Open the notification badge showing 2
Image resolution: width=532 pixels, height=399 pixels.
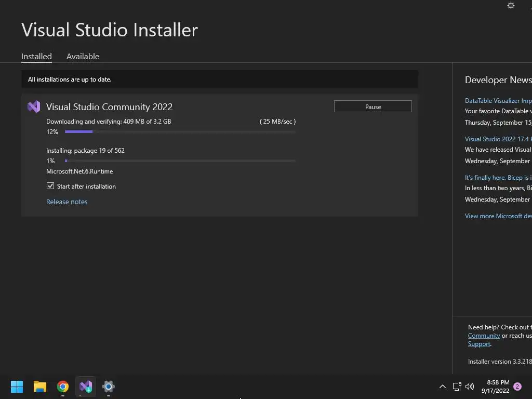(x=517, y=387)
